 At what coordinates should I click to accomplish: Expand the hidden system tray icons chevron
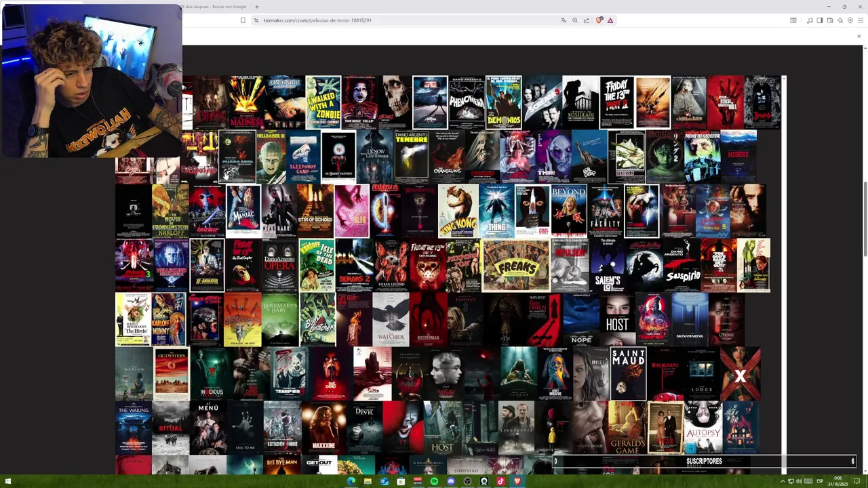pyautogui.click(x=783, y=481)
